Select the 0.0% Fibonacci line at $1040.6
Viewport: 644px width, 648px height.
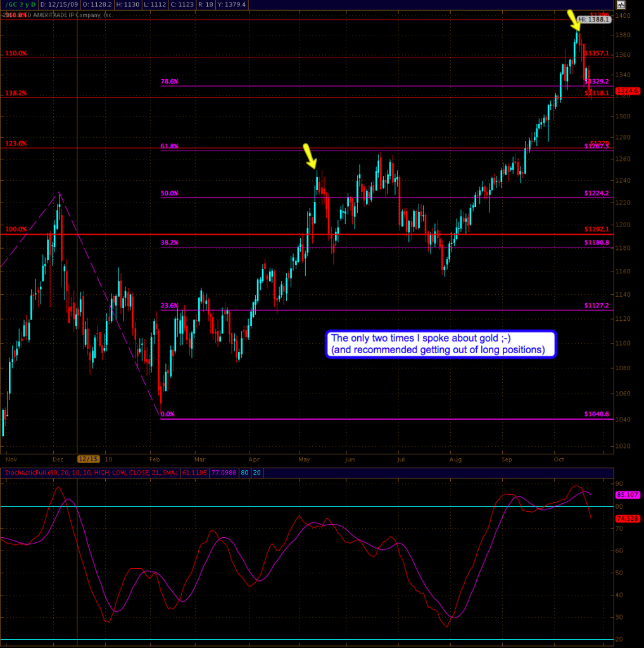[380, 419]
